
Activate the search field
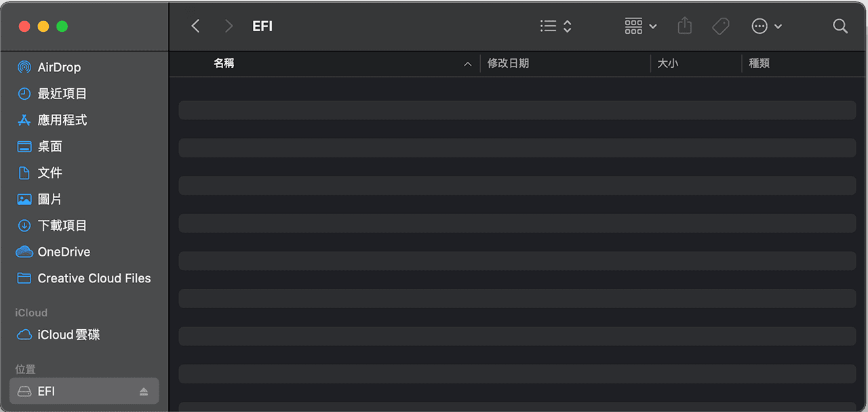[x=840, y=26]
